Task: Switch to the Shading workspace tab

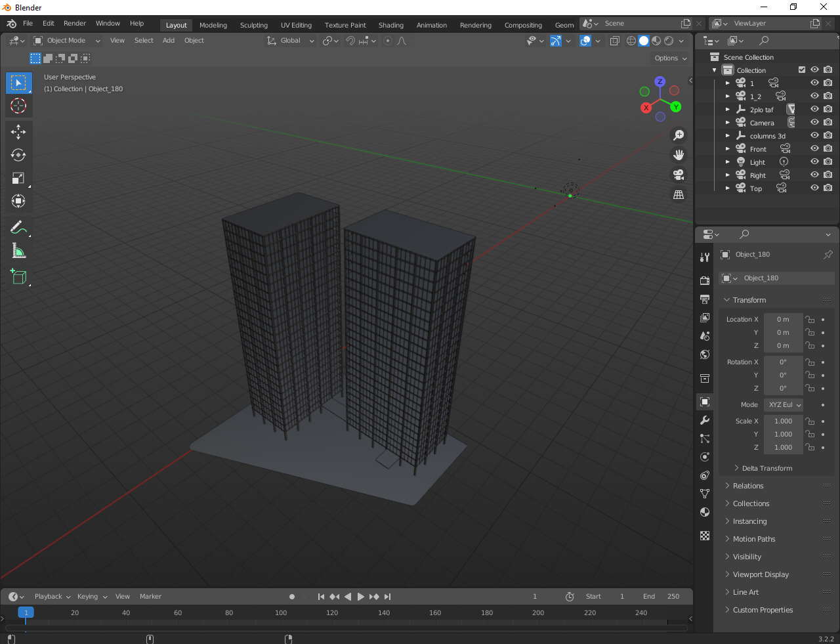Action: [x=391, y=25]
